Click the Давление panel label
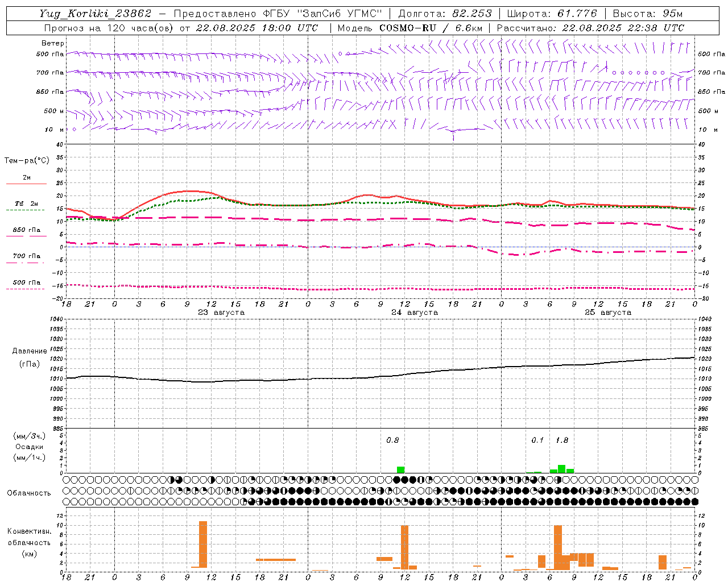Image resolution: width=728 pixels, height=582 pixels. click(30, 351)
